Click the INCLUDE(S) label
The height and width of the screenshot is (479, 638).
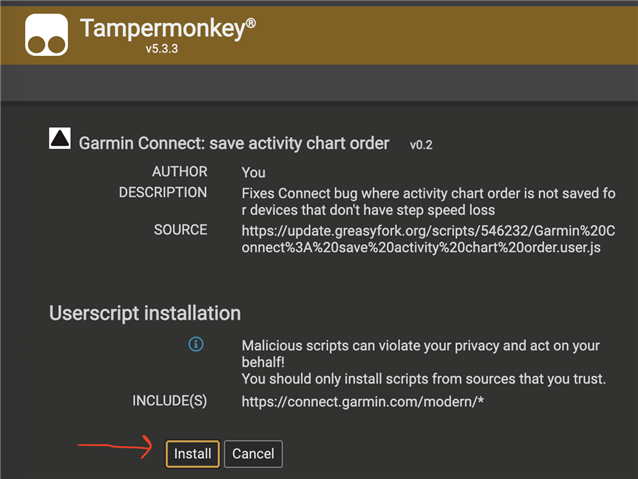click(x=170, y=401)
